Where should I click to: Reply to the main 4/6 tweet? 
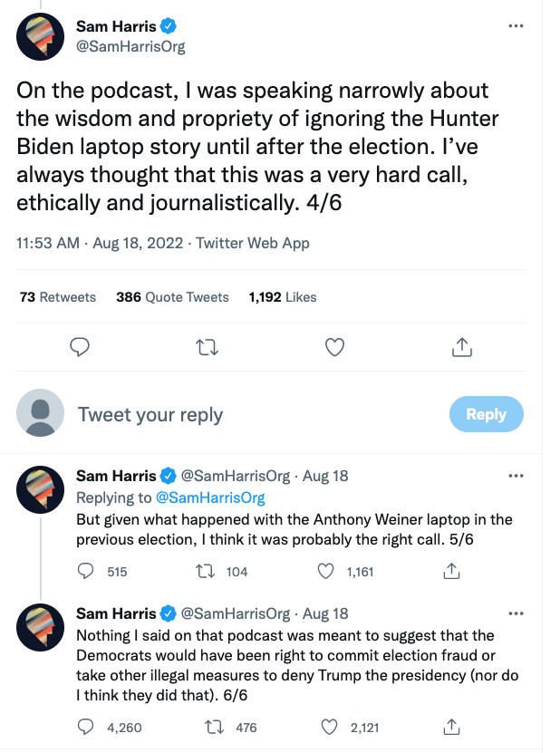coord(80,346)
